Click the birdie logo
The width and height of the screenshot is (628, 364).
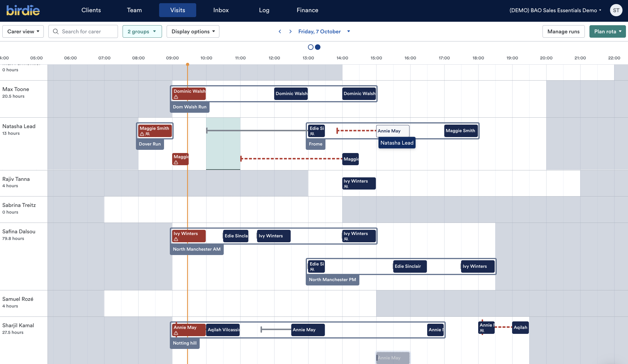point(23,10)
